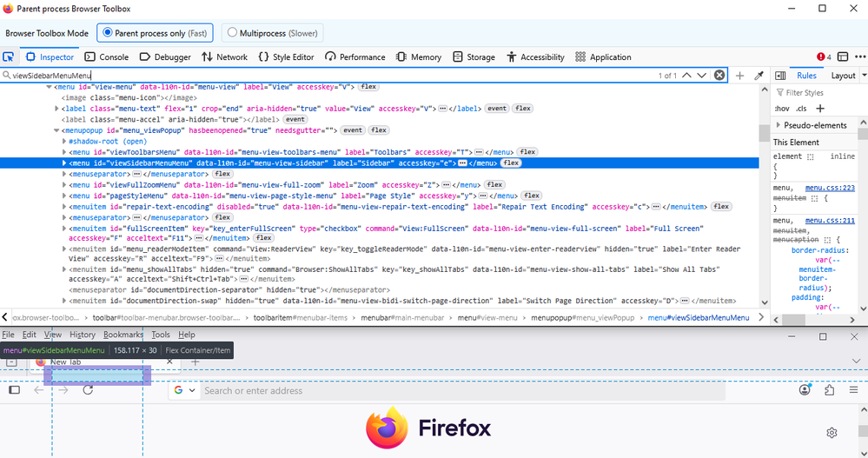
Task: Toggle the three-pane inspector sidebar icon
Action: click(780, 76)
